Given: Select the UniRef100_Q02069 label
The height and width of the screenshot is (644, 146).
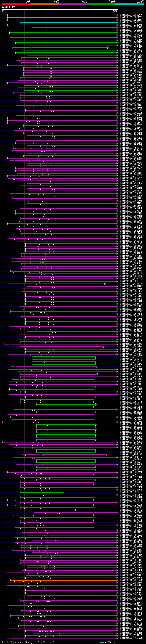Looking at the screenshot, I should (x=131, y=626).
